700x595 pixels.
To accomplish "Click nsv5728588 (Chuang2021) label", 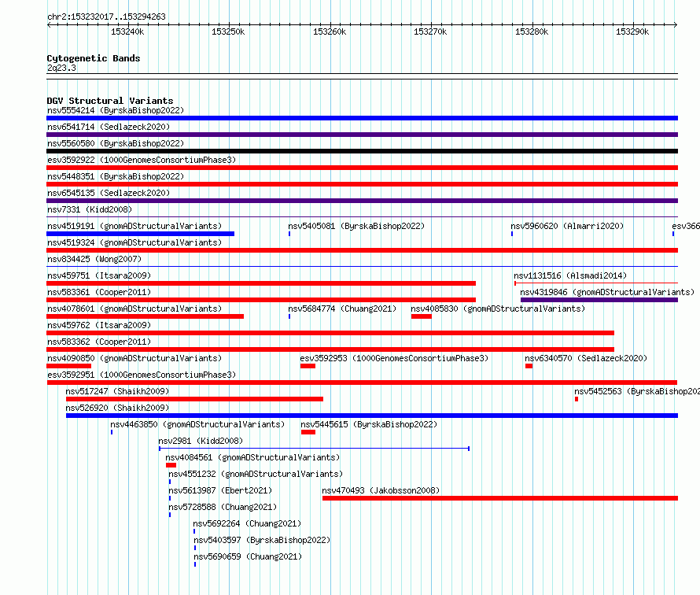I will [x=223, y=507].
